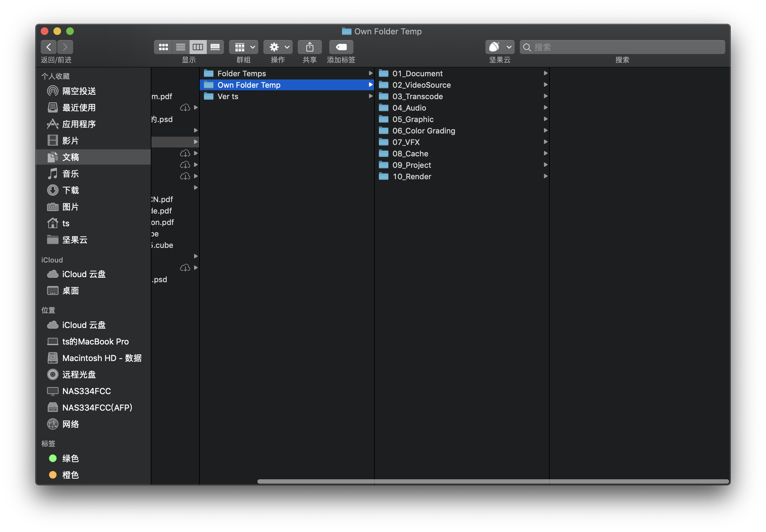Open the Nutstore (坚果云) toolbar menu

(499, 47)
